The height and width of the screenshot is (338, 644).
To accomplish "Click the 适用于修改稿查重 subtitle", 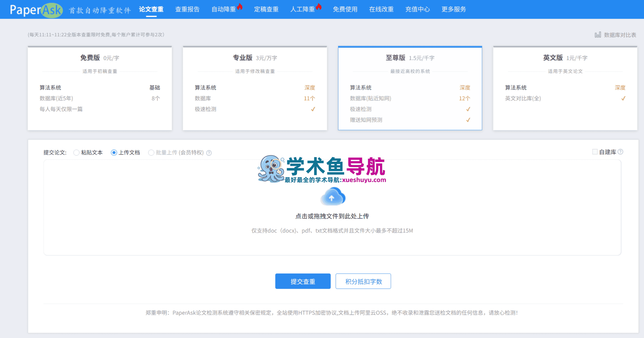I will point(255,71).
